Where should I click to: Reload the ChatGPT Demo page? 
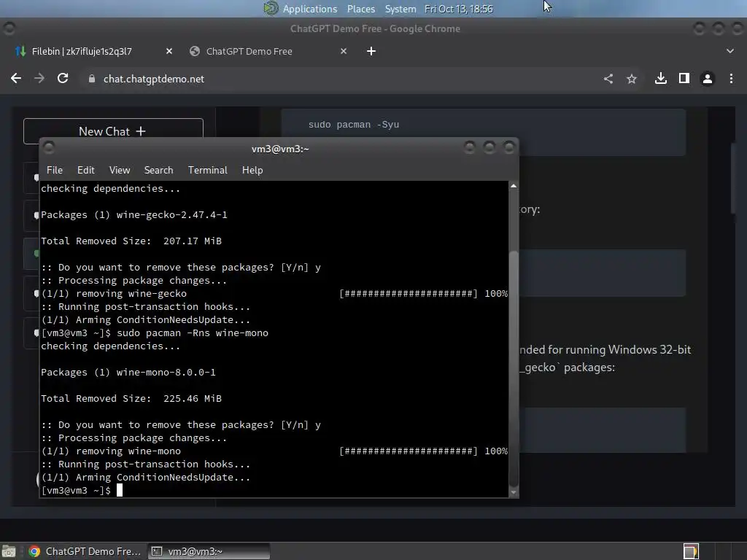(x=63, y=79)
